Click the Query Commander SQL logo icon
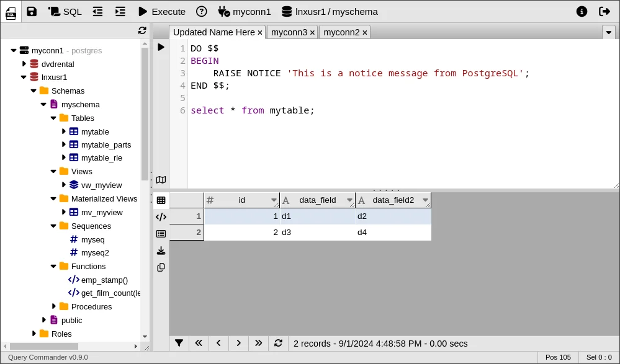The width and height of the screenshot is (620, 364). click(x=11, y=14)
